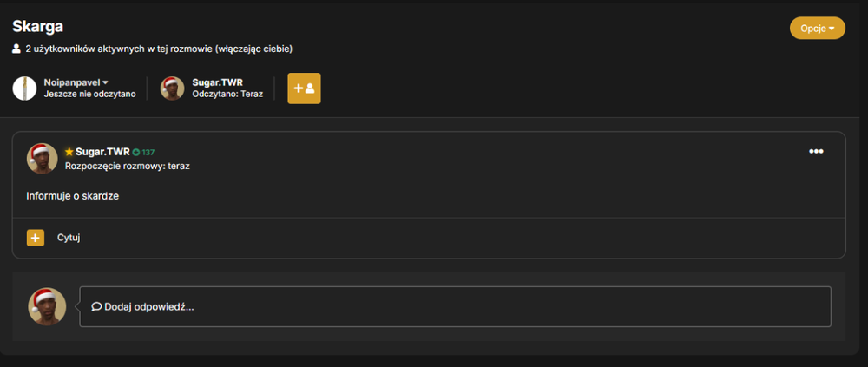Click the Rozpoczęcie rozmowy: teraz timestamp
868x367 pixels.
[x=128, y=166]
